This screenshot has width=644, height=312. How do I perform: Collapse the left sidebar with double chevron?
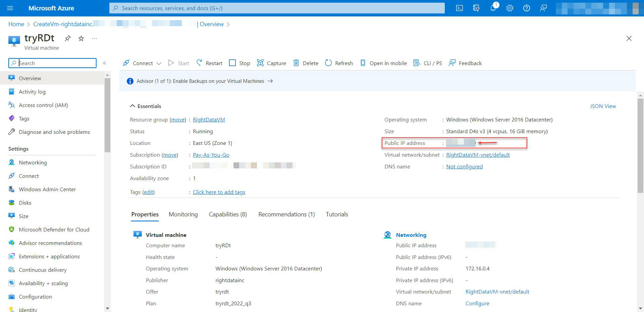pyautogui.click(x=105, y=63)
